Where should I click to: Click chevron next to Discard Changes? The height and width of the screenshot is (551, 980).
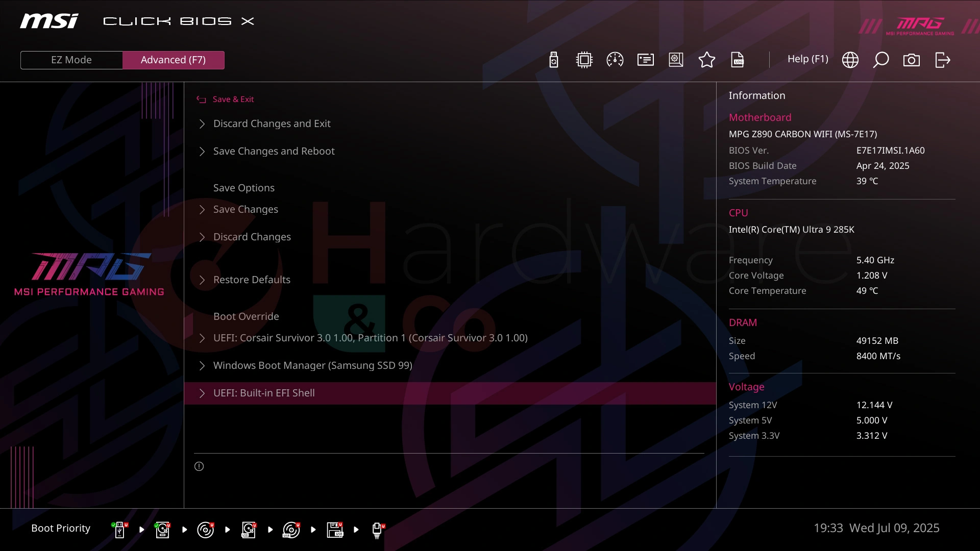point(202,237)
